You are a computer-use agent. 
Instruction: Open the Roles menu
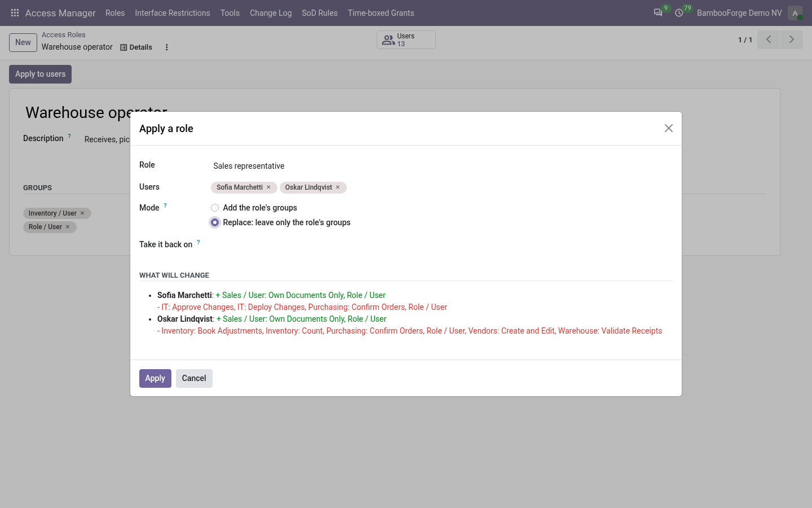pyautogui.click(x=115, y=13)
